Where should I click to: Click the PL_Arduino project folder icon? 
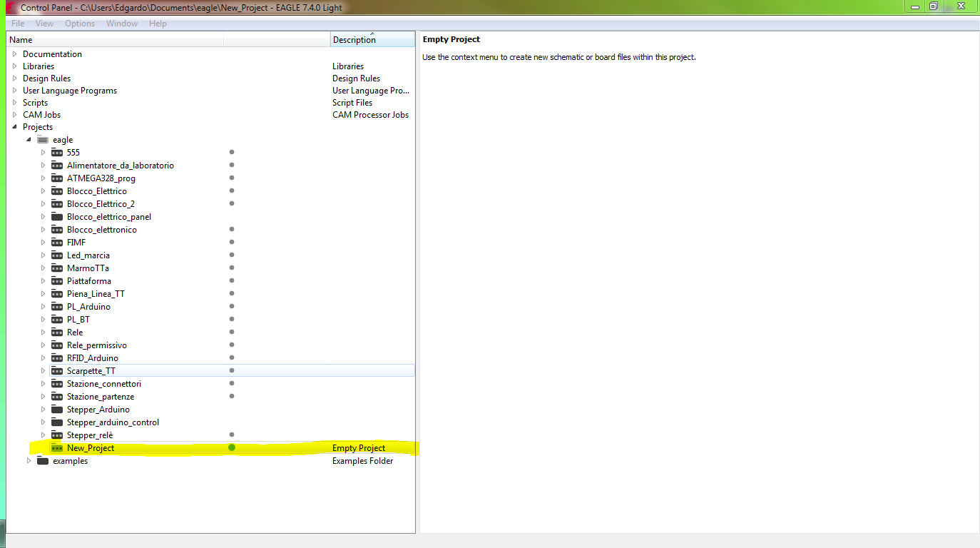click(57, 307)
